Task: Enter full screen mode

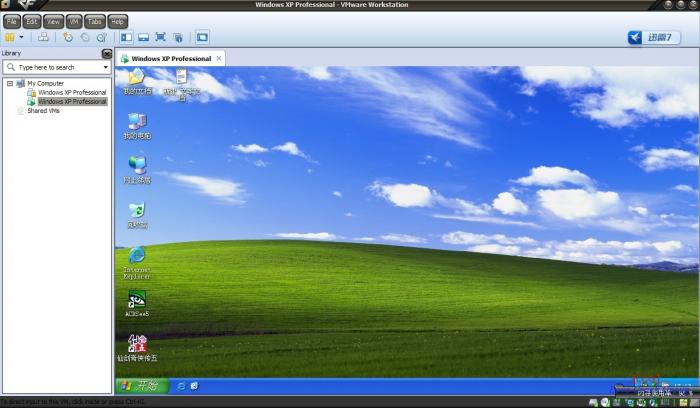Action: click(x=160, y=37)
